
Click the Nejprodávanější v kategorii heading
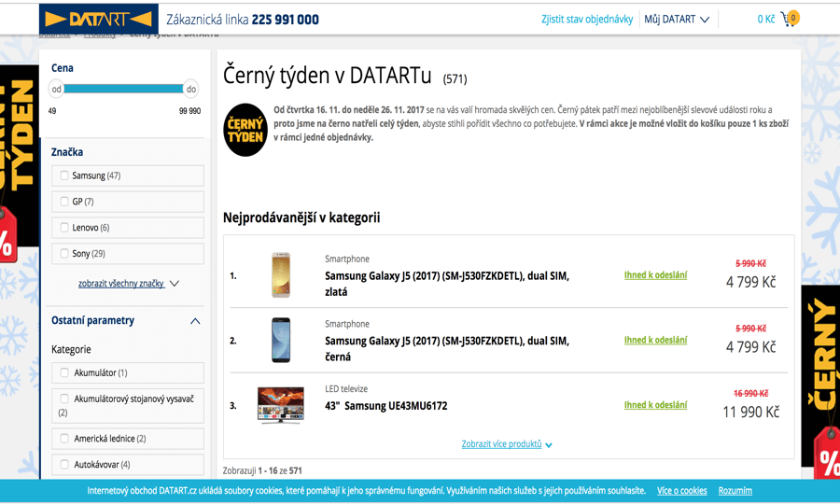coord(301,218)
